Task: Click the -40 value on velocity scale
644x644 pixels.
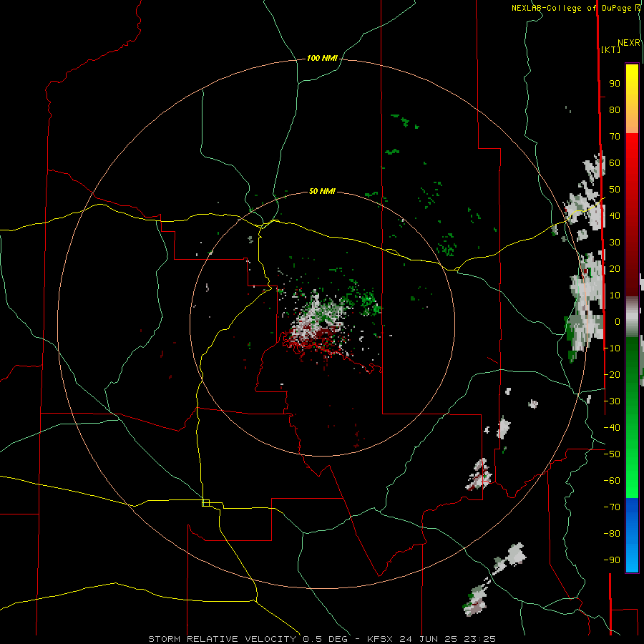Action: click(612, 428)
